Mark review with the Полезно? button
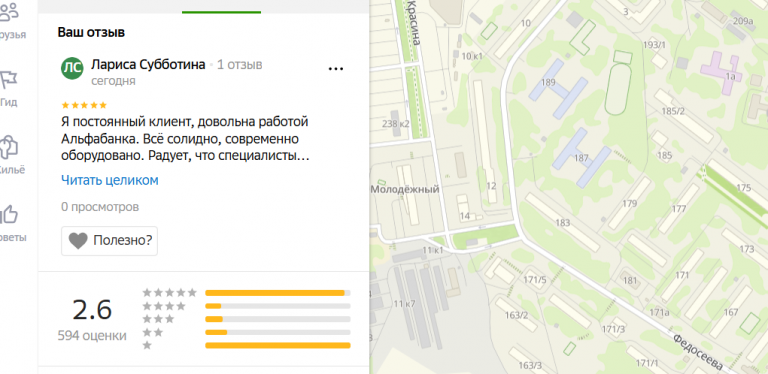This screenshot has width=768, height=374. point(109,241)
